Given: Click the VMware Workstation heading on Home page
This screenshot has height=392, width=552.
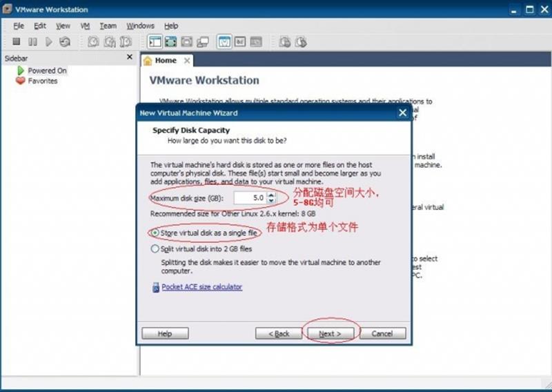Looking at the screenshot, I should tap(204, 80).
